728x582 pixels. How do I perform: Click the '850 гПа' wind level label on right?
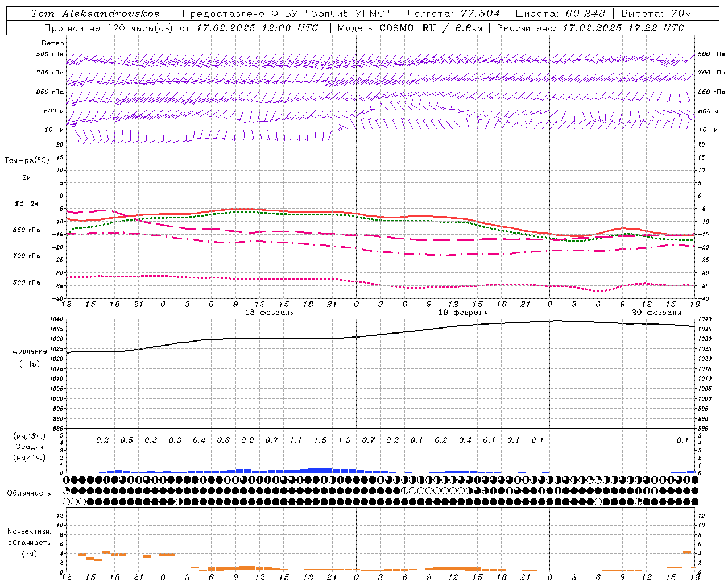[x=712, y=92]
